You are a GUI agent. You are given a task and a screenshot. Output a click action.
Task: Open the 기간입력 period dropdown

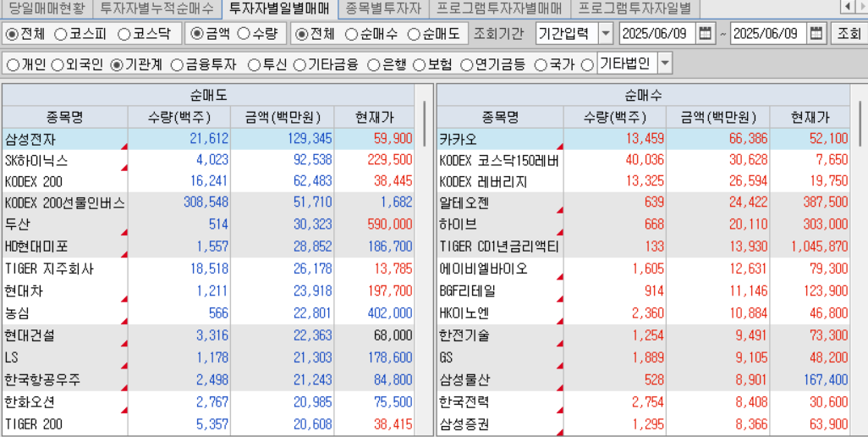pyautogui.click(x=606, y=34)
